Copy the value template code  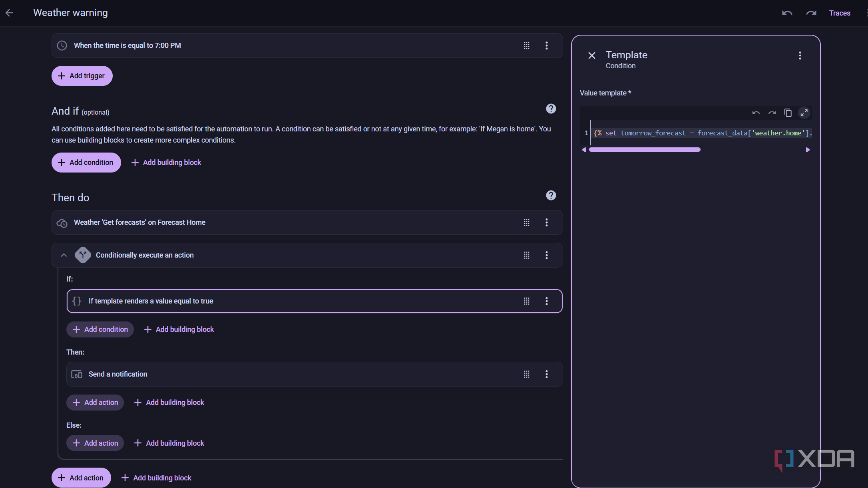(x=788, y=113)
